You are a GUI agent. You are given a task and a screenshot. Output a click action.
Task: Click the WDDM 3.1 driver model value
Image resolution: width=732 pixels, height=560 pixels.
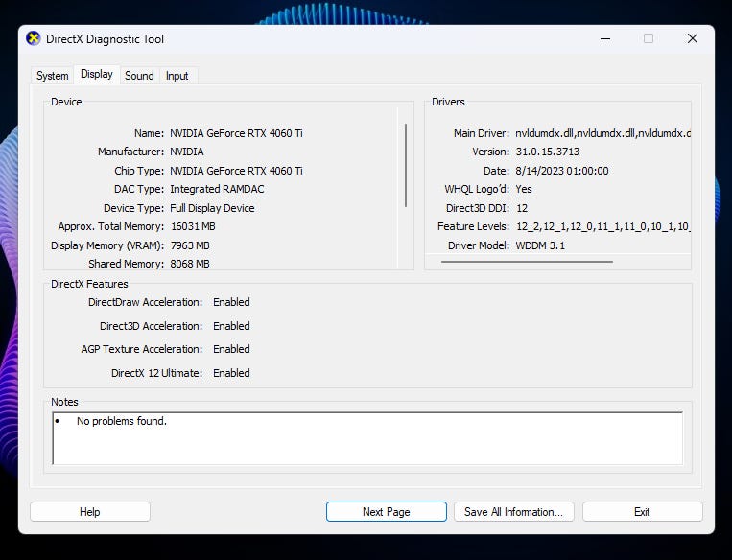[540, 245]
